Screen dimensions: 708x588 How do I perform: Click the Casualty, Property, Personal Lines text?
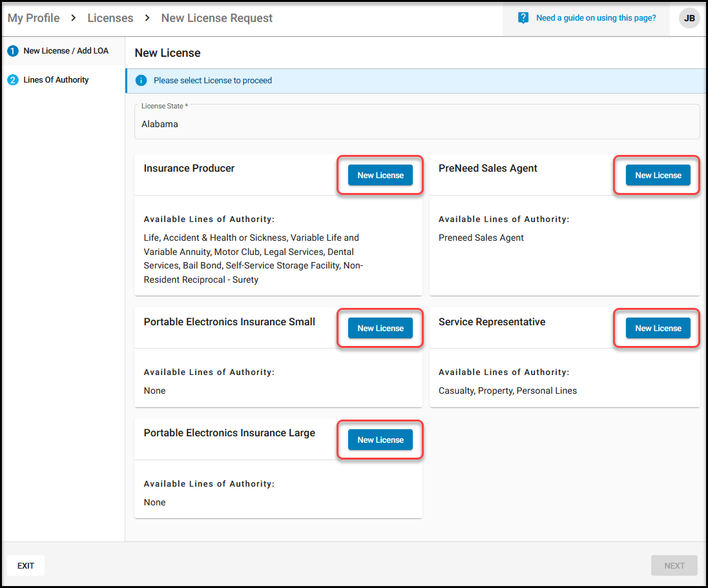click(508, 390)
